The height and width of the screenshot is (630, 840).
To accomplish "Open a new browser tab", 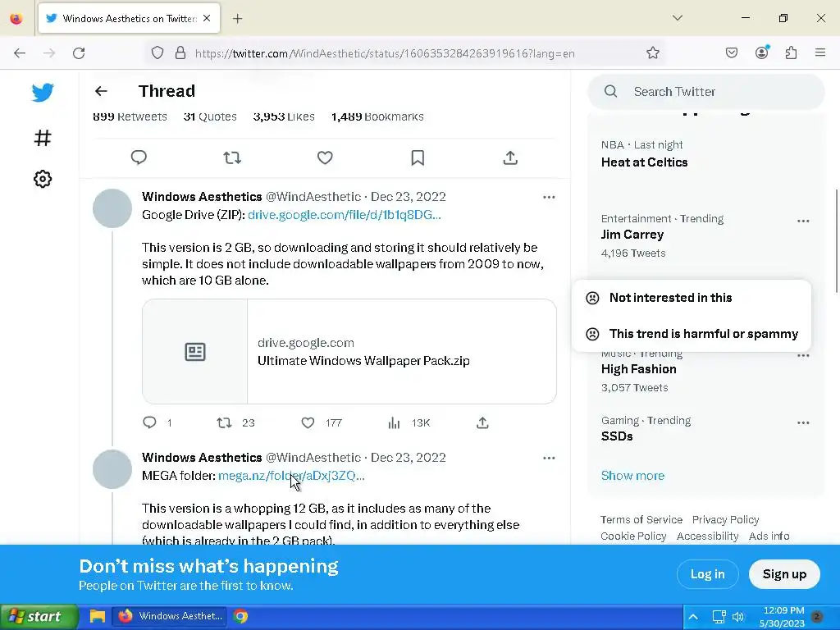I will click(x=237, y=19).
